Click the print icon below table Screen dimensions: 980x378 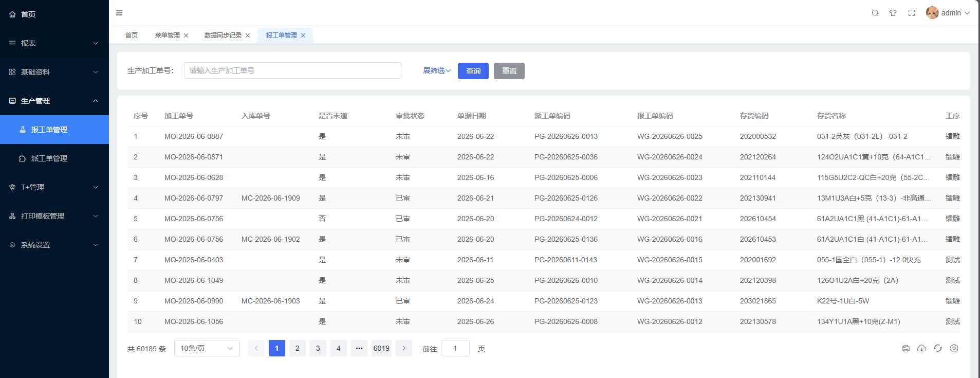tap(905, 348)
